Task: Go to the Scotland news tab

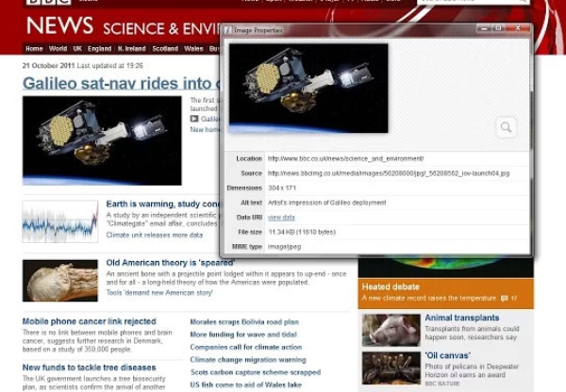Action: [165, 48]
